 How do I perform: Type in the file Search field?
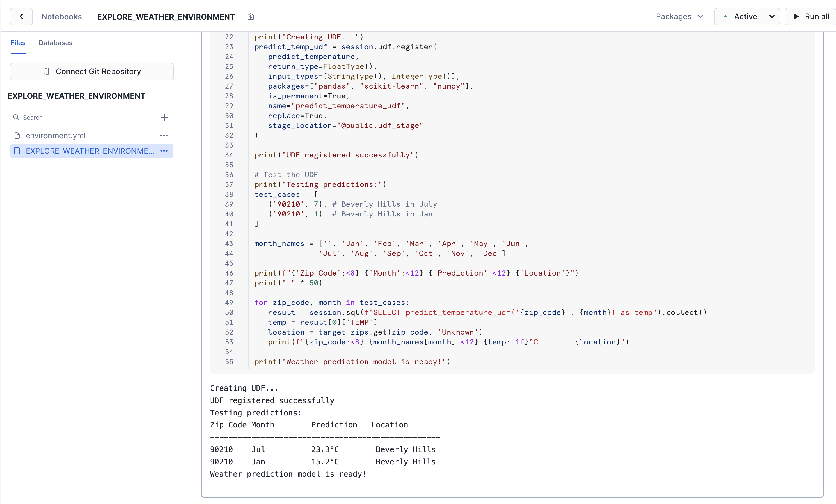(x=85, y=118)
